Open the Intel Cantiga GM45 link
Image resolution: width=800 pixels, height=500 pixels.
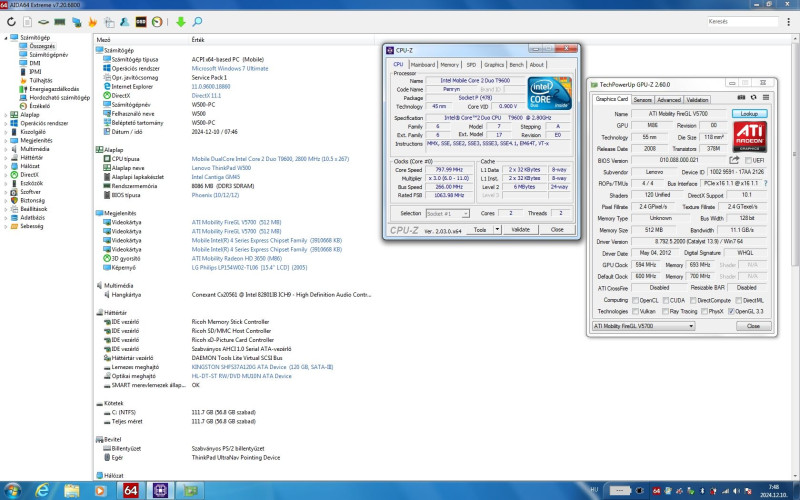coord(216,177)
